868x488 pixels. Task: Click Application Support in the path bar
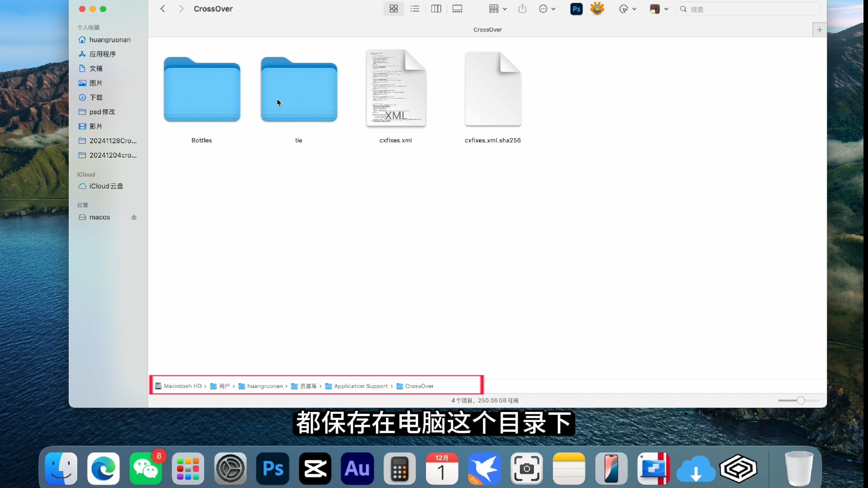pyautogui.click(x=357, y=386)
